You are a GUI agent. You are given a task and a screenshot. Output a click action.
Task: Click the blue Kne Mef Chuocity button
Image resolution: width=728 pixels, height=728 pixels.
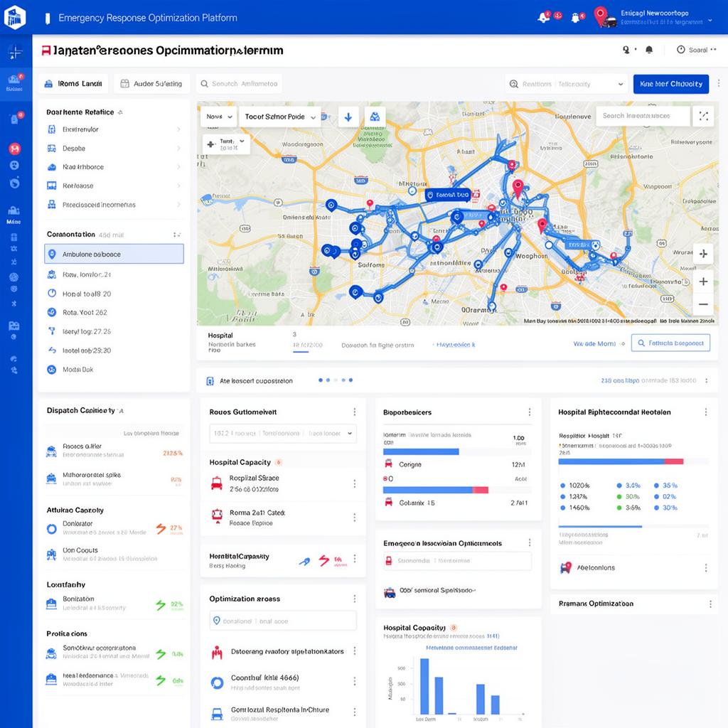click(671, 84)
